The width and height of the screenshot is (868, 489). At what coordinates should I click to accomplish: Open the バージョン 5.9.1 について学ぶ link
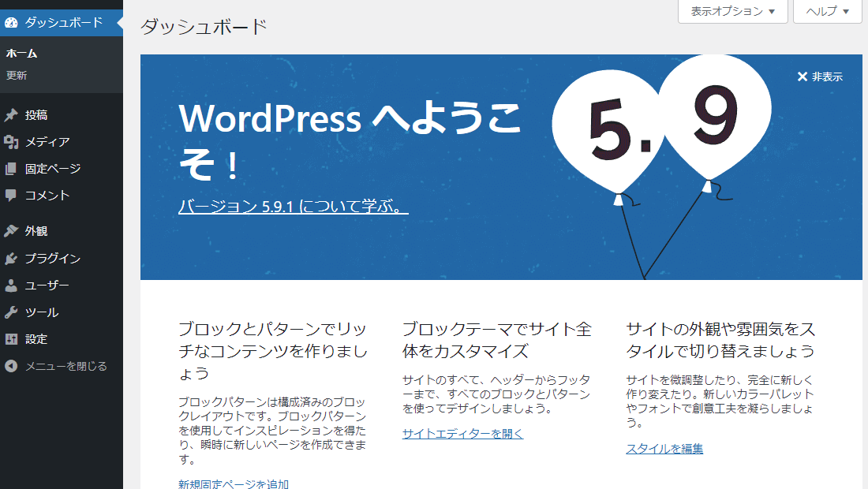pos(293,206)
